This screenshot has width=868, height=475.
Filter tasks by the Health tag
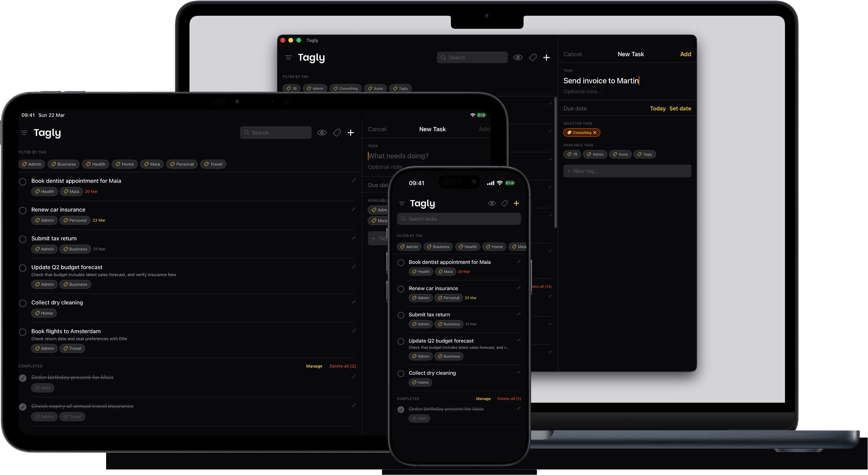95,164
